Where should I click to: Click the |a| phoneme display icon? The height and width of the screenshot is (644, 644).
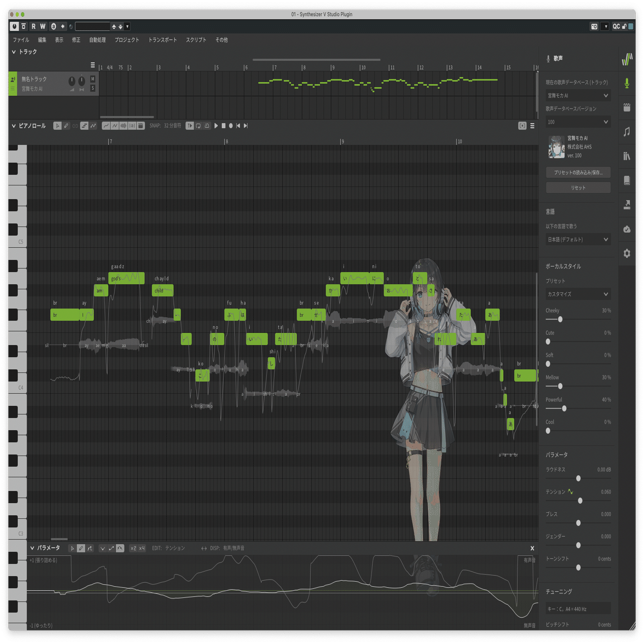tap(132, 126)
